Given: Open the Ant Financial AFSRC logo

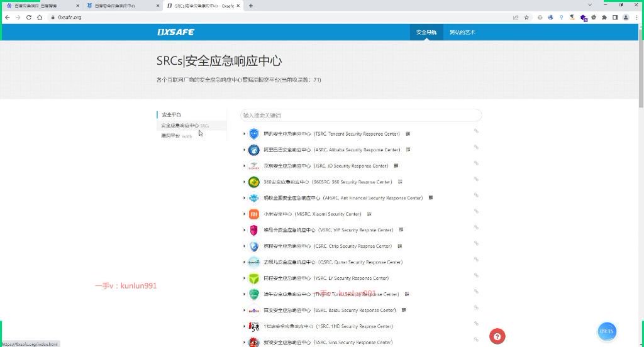Looking at the screenshot, I should (x=254, y=198).
